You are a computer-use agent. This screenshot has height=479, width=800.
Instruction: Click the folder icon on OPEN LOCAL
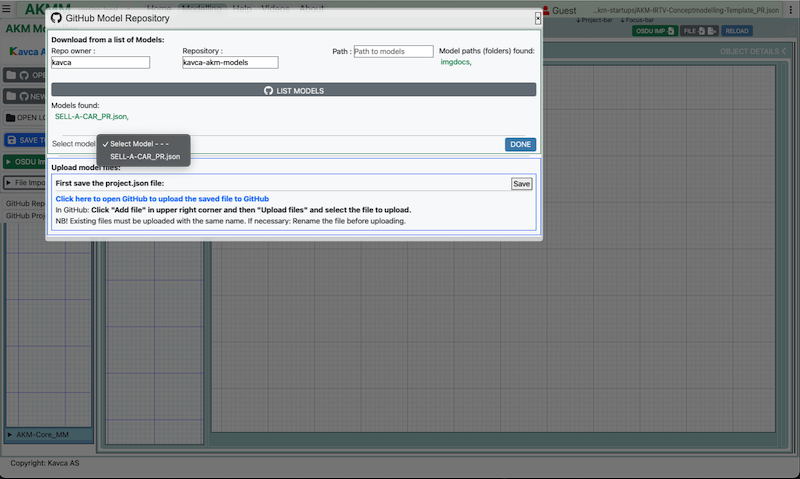point(10,117)
